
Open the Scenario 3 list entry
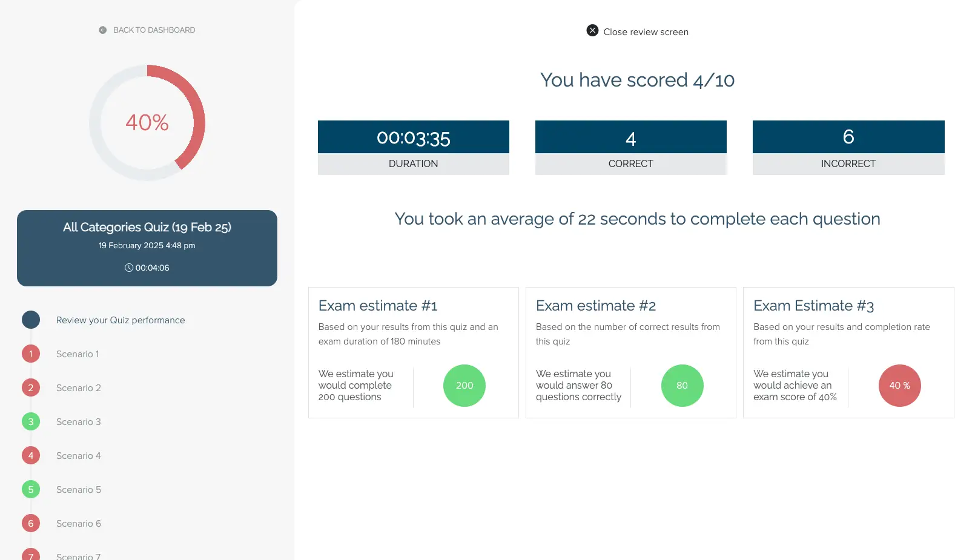click(x=79, y=422)
